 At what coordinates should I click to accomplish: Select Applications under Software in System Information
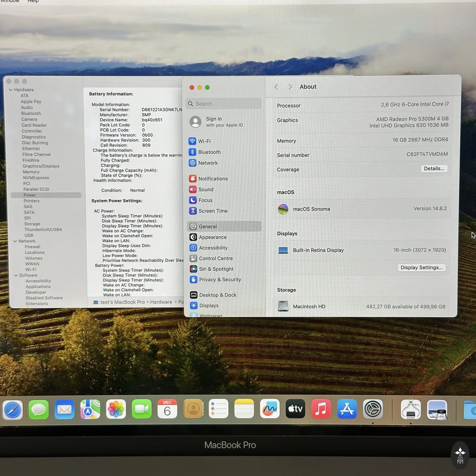click(x=38, y=287)
